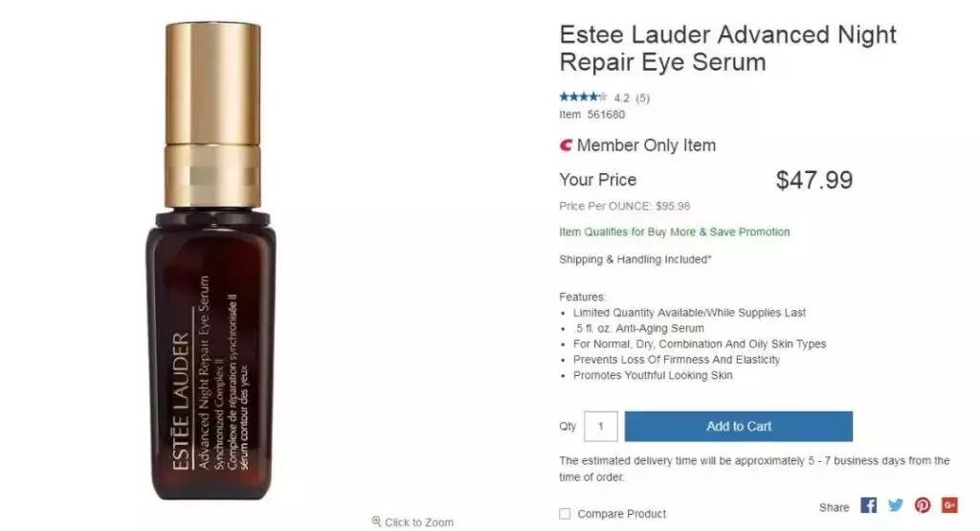Share product on Google Plus

pyautogui.click(x=949, y=505)
